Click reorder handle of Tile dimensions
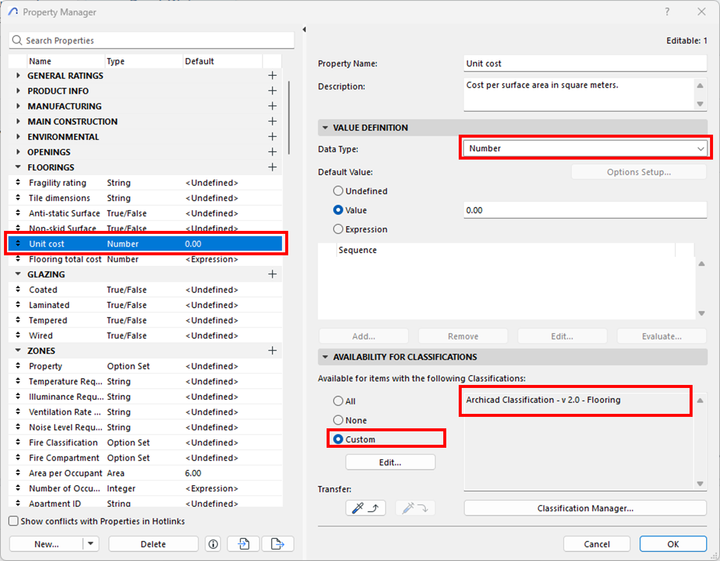The image size is (720, 561). click(x=18, y=198)
